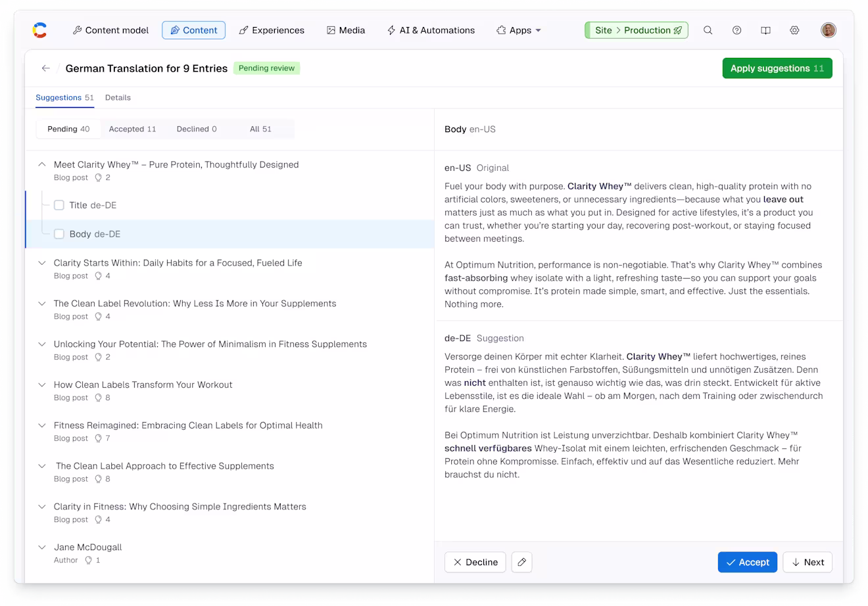Open the docs book icon
The width and height of the screenshot is (868, 606).
(x=765, y=30)
